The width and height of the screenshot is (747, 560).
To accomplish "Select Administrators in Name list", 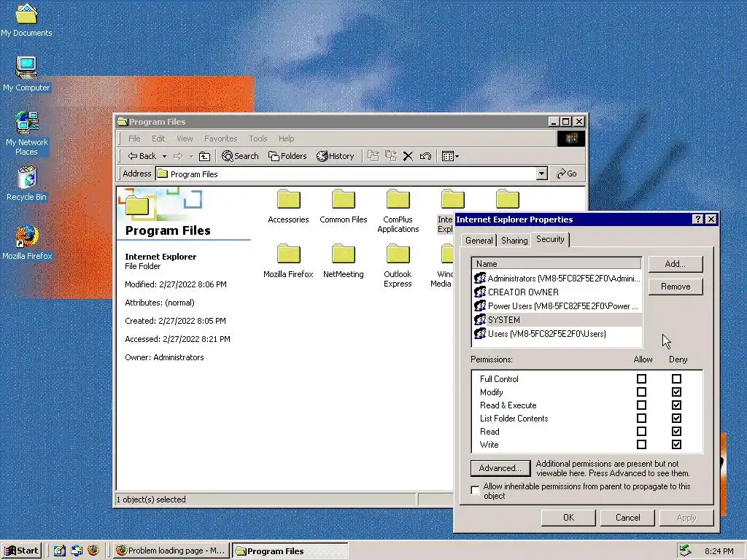I will [557, 279].
